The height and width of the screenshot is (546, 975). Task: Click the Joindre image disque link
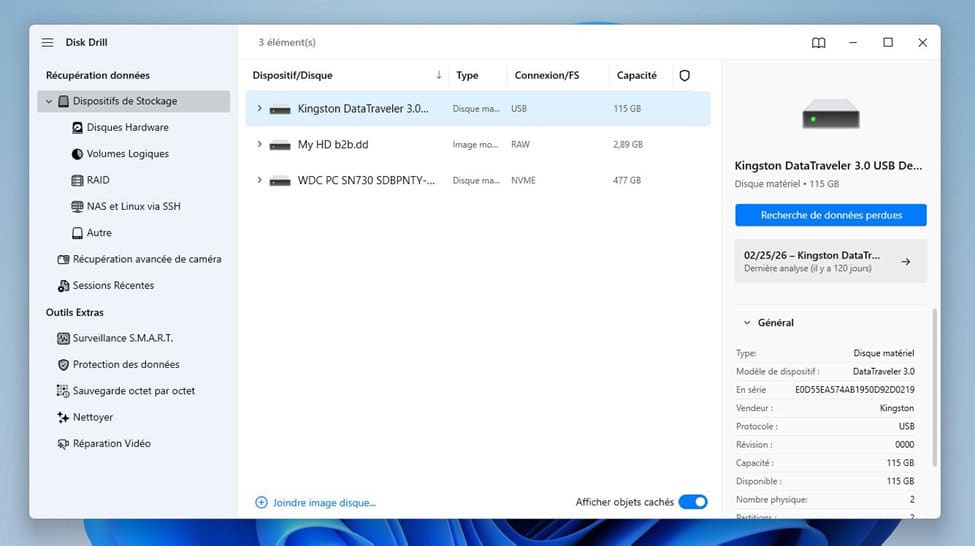(x=315, y=502)
